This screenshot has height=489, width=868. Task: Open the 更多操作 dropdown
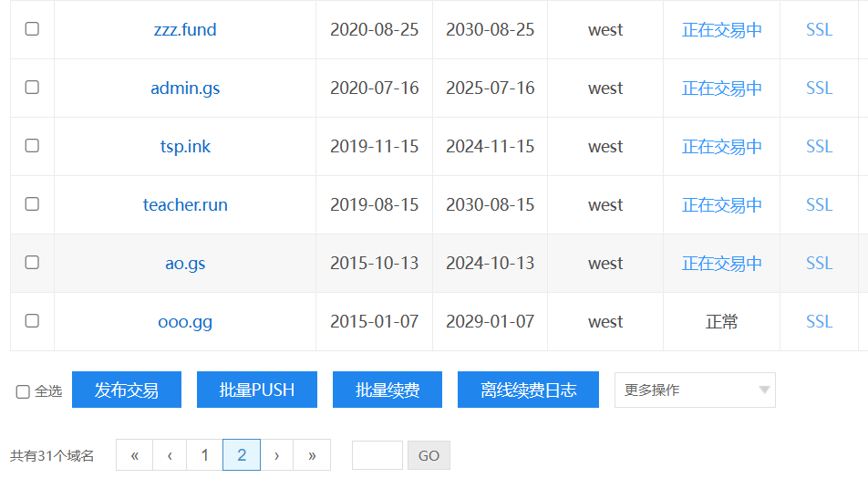[x=695, y=390]
